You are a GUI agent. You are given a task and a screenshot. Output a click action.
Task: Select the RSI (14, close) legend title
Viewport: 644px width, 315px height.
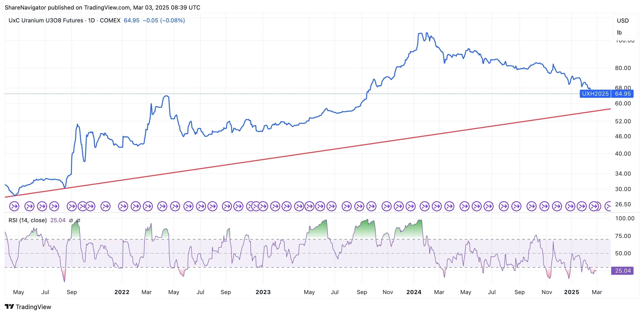click(28, 220)
